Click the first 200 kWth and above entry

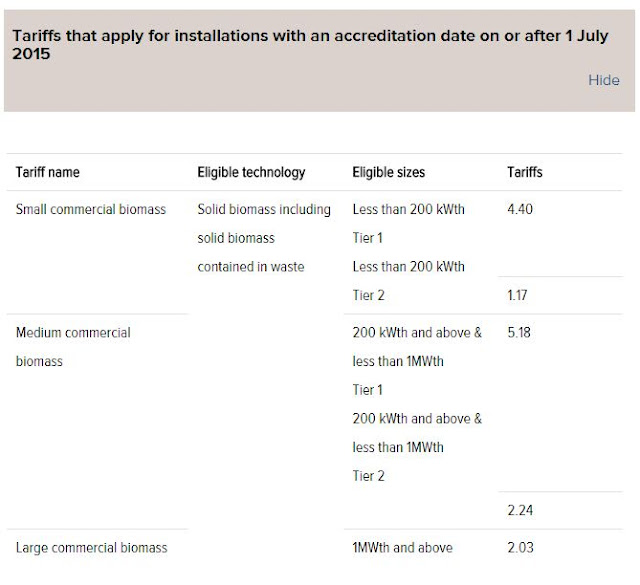coord(417,332)
